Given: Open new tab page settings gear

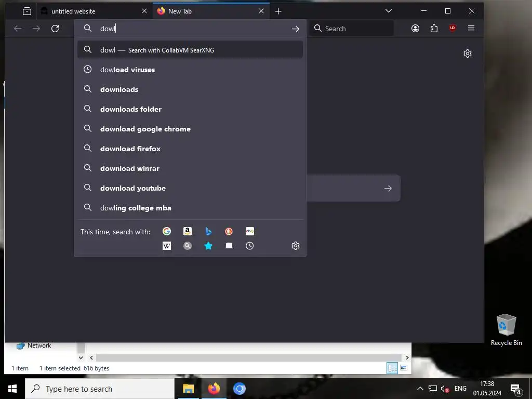Looking at the screenshot, I should pos(468,54).
